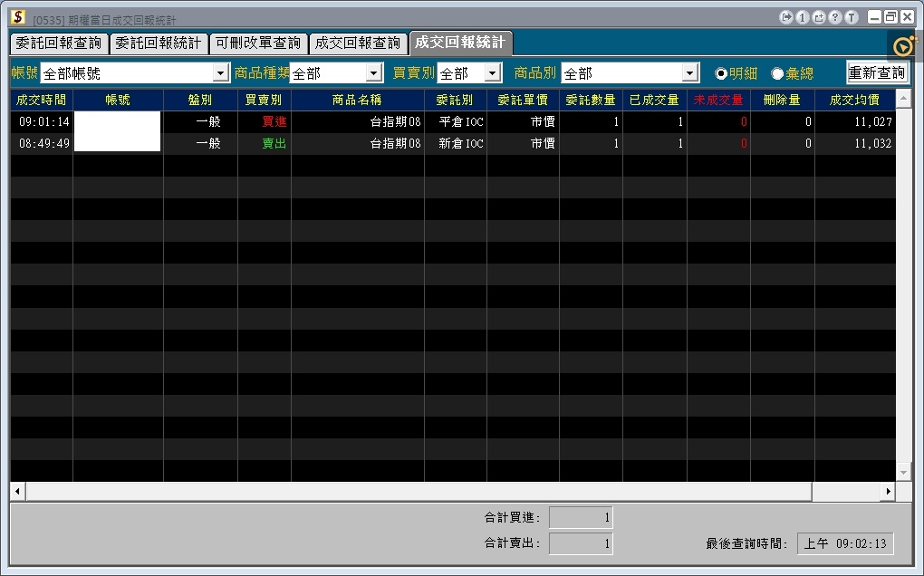Click the horizontal scrollbar thumb
The image size is (924, 576).
pos(419,491)
